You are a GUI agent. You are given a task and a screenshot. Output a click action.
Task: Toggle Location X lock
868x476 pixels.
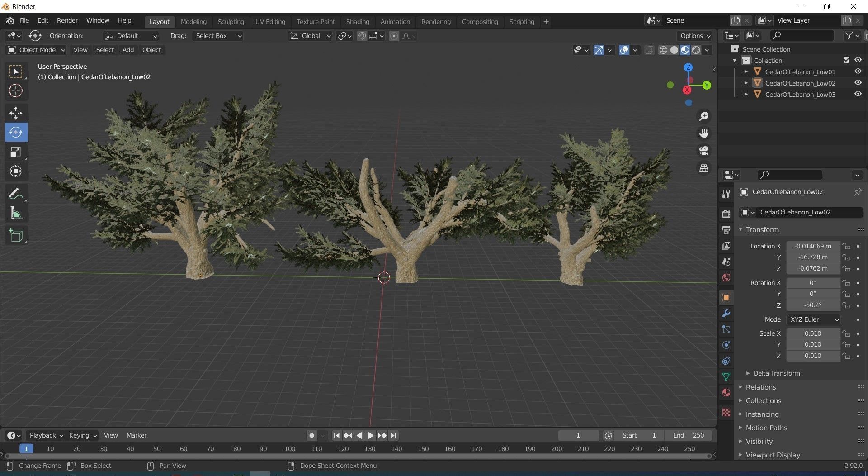[x=846, y=246]
